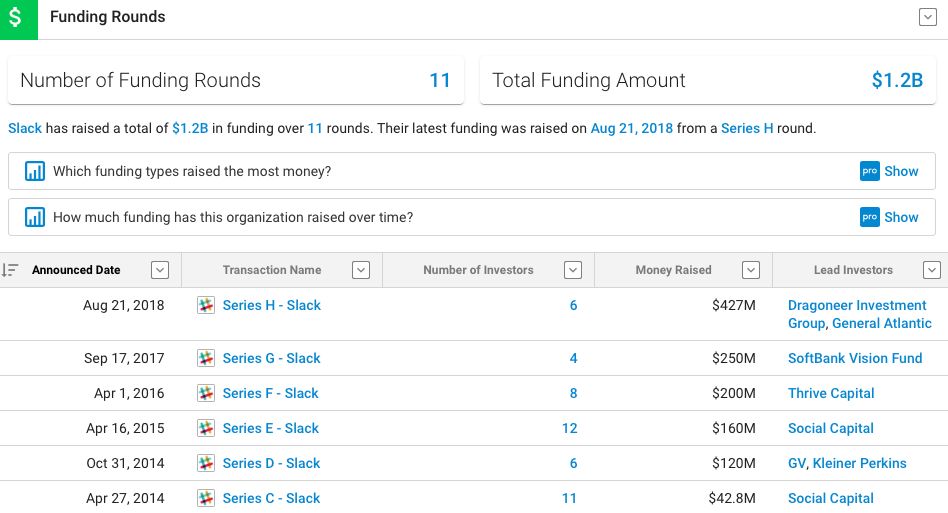Open the Transaction Name column dropdown
Screen dimensions: 948x513
coord(361,270)
